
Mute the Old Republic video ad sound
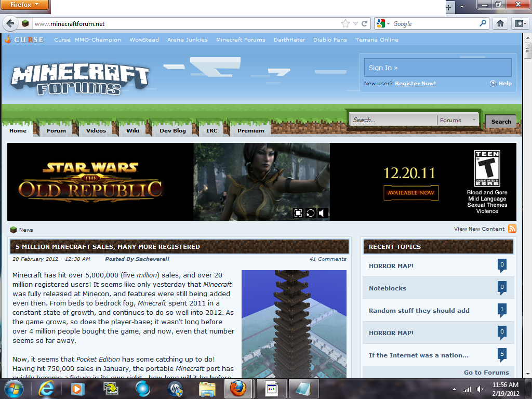pos(322,212)
